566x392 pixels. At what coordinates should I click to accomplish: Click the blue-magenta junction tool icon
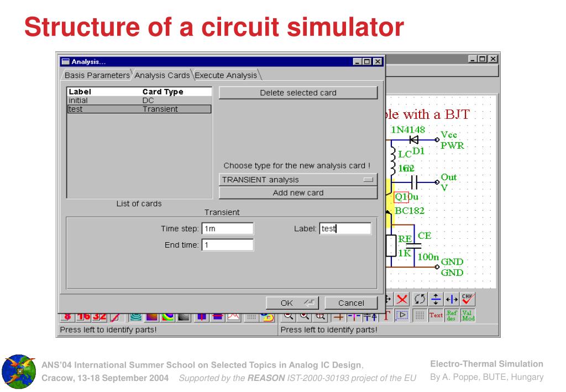(354, 317)
